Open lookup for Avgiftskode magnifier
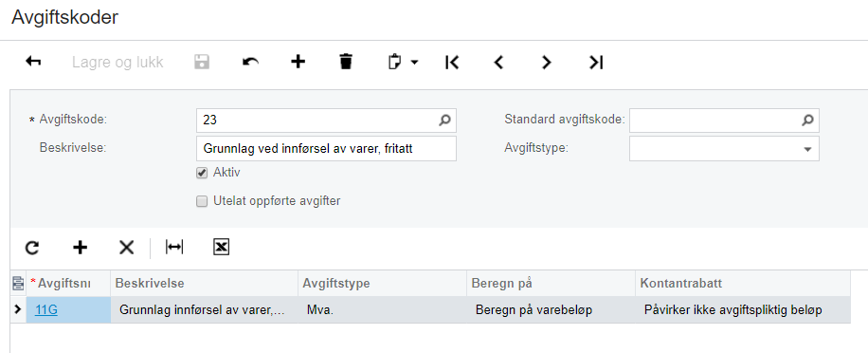The image size is (868, 353). [x=444, y=120]
